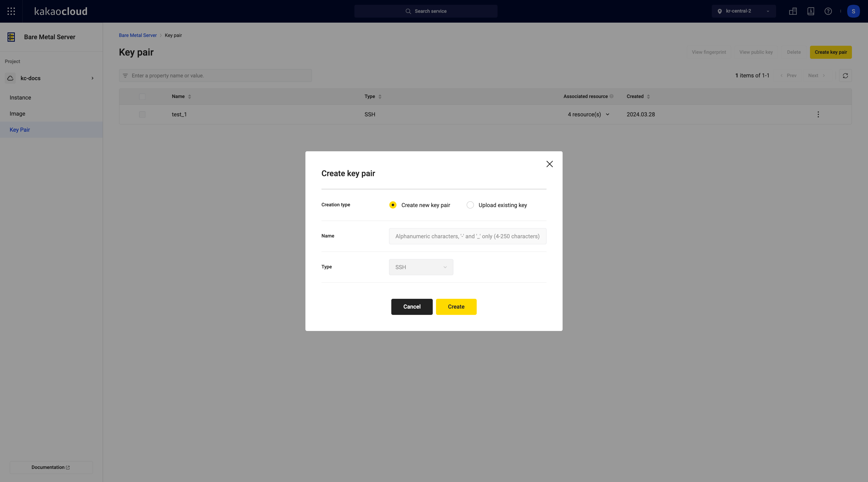Click the Bare Metal Server sidebar title
This screenshot has height=482, width=868.
[49, 37]
